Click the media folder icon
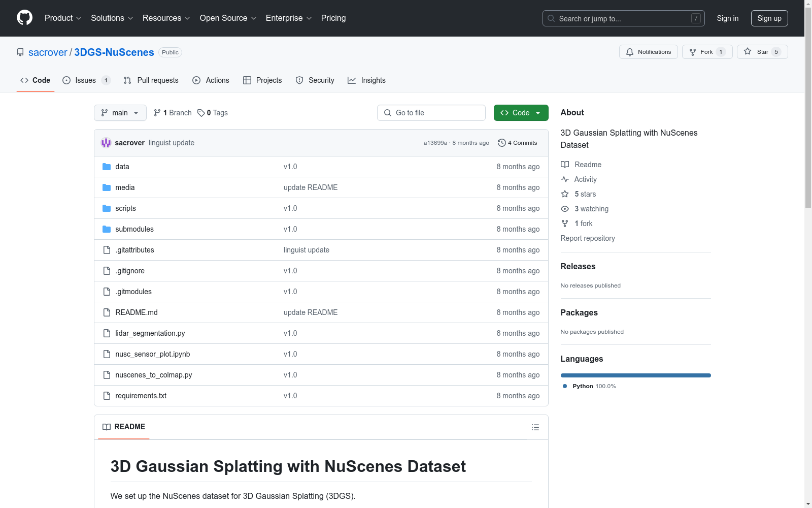The image size is (812, 508). click(107, 187)
